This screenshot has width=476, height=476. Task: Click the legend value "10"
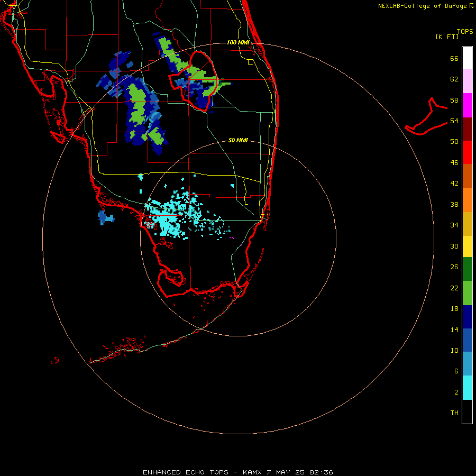point(454,350)
